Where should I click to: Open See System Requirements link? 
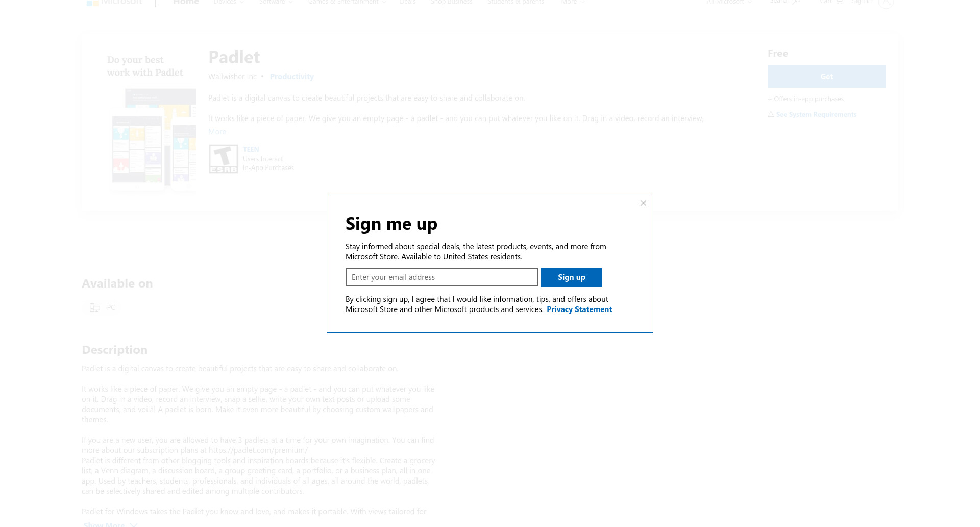816,114
